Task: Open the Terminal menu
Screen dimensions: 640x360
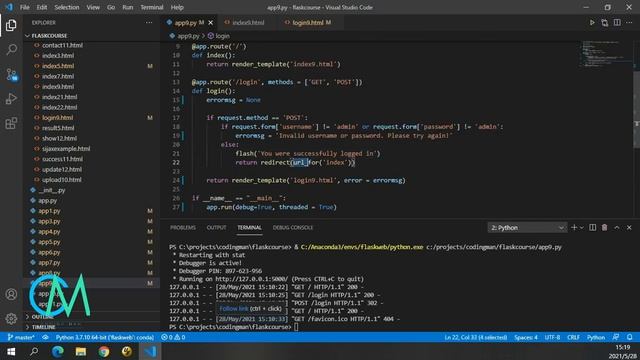Action: click(152, 7)
